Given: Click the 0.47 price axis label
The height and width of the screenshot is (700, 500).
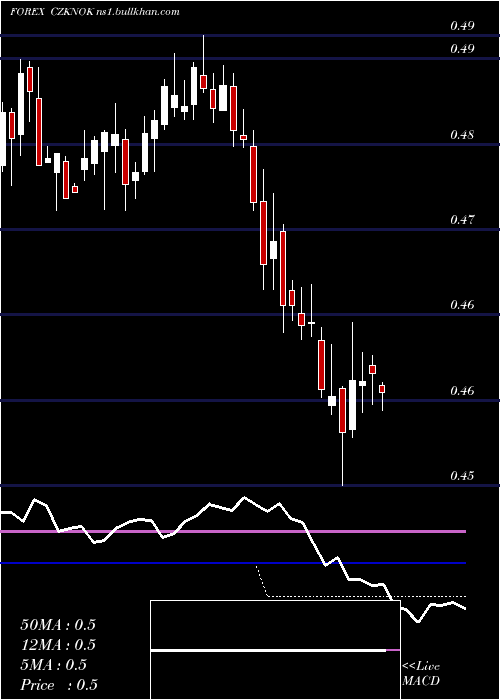Looking at the screenshot, I should (462, 219).
